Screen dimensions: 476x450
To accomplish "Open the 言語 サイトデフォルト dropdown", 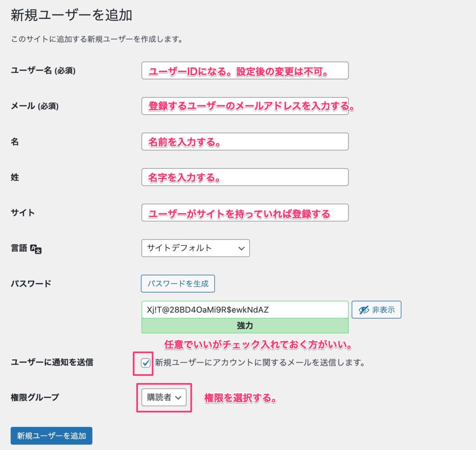I will point(196,248).
